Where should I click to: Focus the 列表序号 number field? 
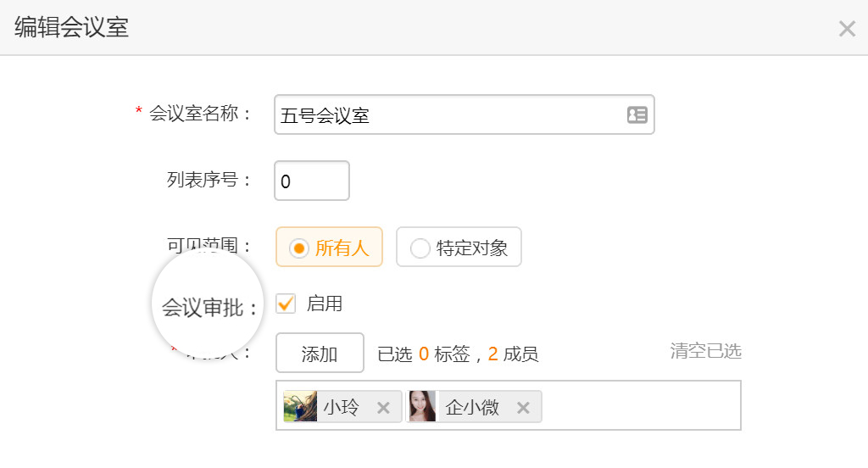(312, 181)
